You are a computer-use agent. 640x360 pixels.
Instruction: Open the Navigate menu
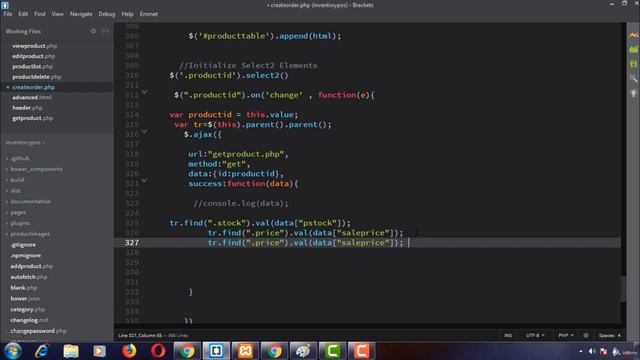point(81,14)
